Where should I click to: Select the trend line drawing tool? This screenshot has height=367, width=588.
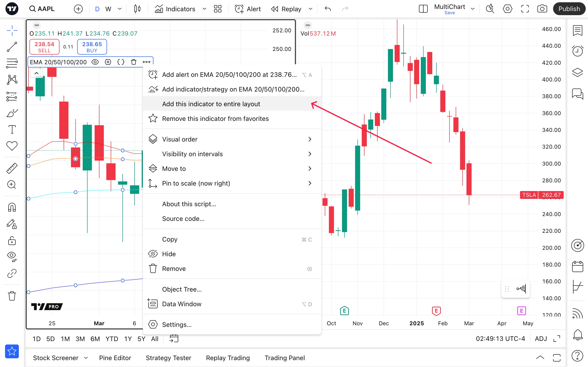[x=12, y=47]
